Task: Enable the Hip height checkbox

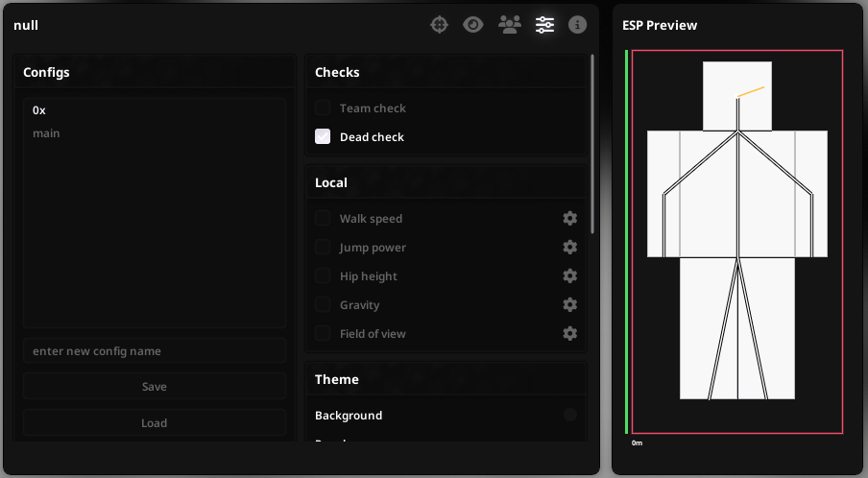Action: (x=323, y=276)
